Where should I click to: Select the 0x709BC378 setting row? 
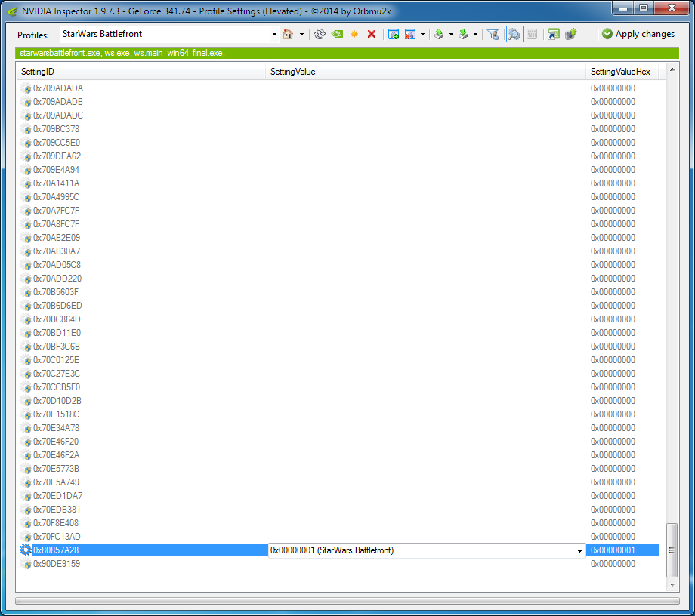coord(339,129)
